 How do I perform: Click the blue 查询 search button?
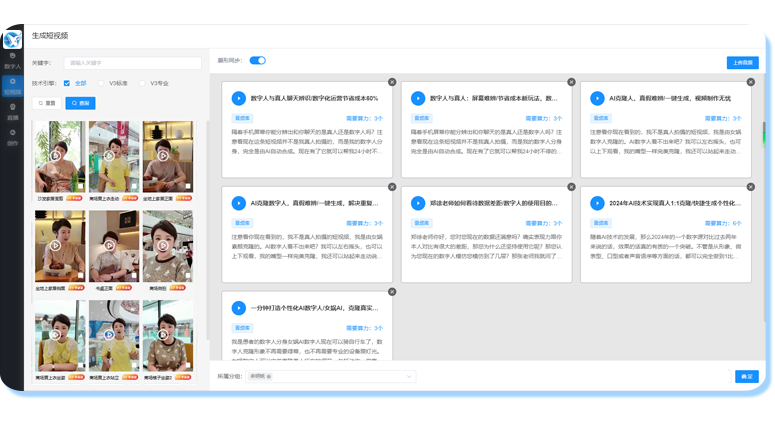tap(80, 102)
